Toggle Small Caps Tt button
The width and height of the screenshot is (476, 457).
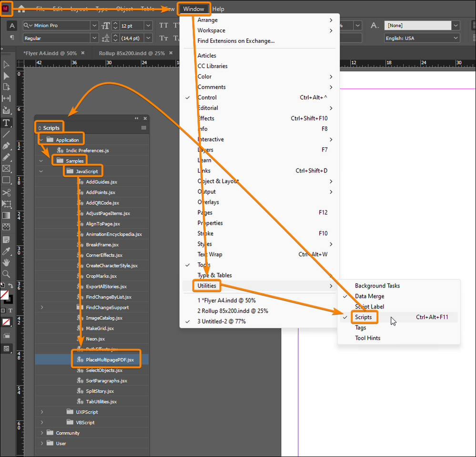tap(163, 38)
